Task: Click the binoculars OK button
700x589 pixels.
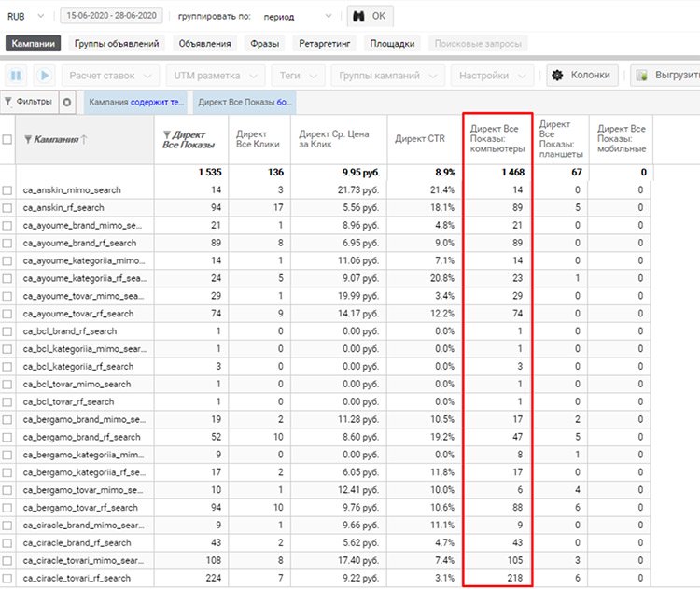Action: [370, 17]
